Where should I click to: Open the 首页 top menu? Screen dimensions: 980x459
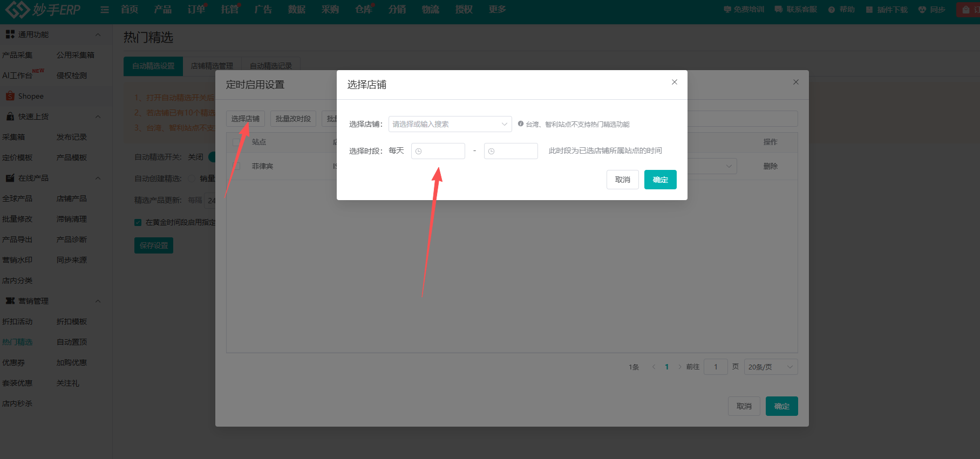pyautogui.click(x=130, y=10)
